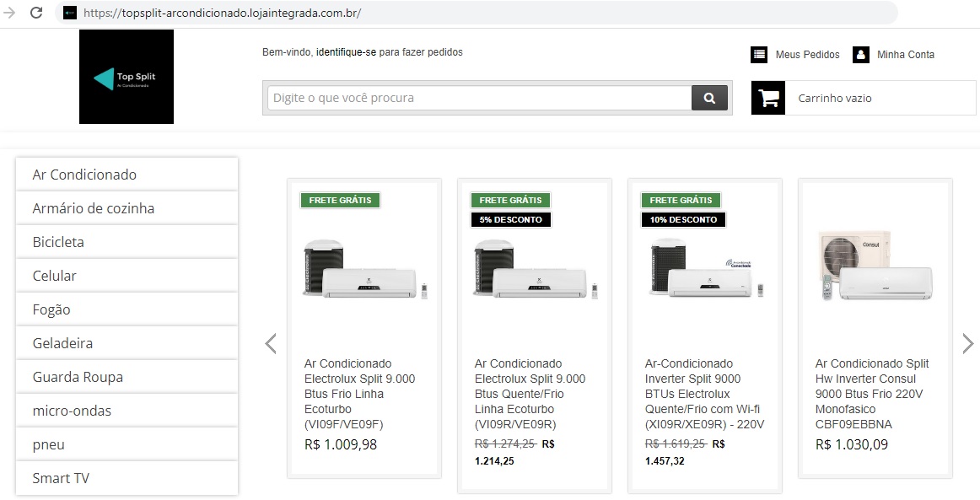Image resolution: width=980 pixels, height=500 pixels.
Task: Open Split Hw Inverter Consul CBF09EBBNA title
Action: click(x=872, y=394)
